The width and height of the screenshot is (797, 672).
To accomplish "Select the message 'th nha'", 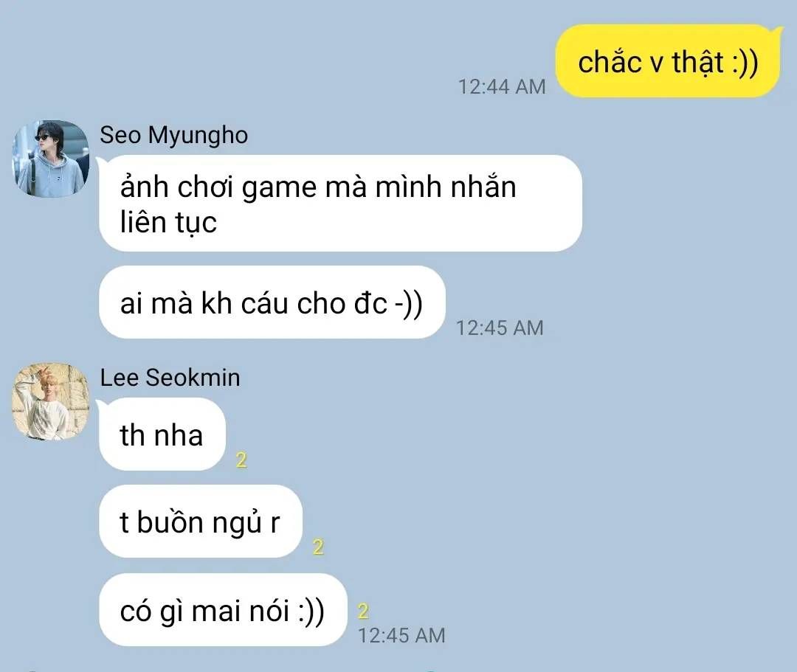I will [x=162, y=434].
